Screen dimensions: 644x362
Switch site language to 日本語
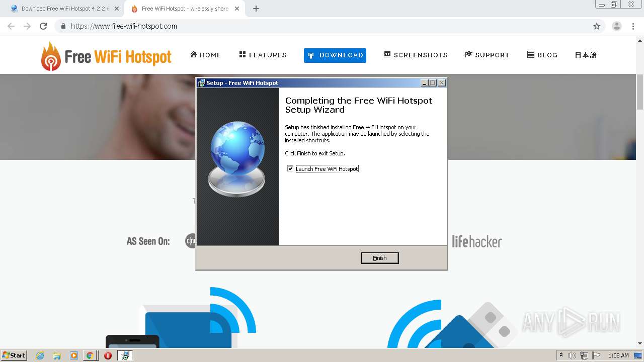click(586, 55)
